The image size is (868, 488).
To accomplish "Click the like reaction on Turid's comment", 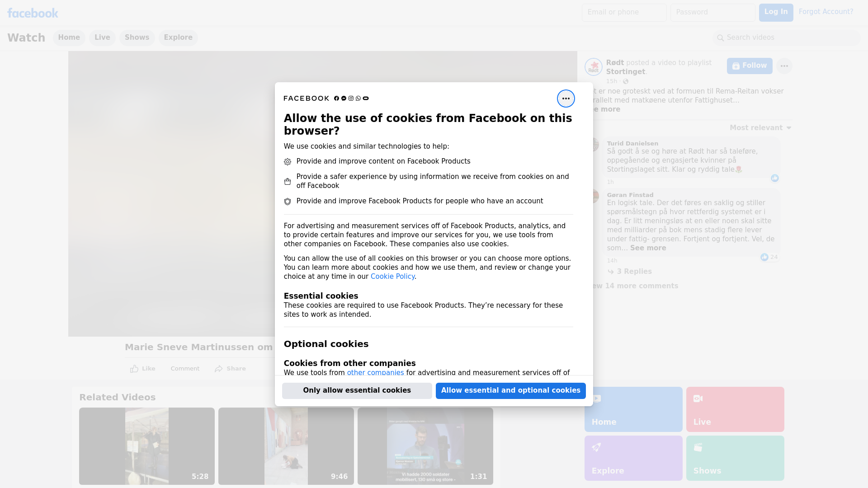I will pos(774,178).
